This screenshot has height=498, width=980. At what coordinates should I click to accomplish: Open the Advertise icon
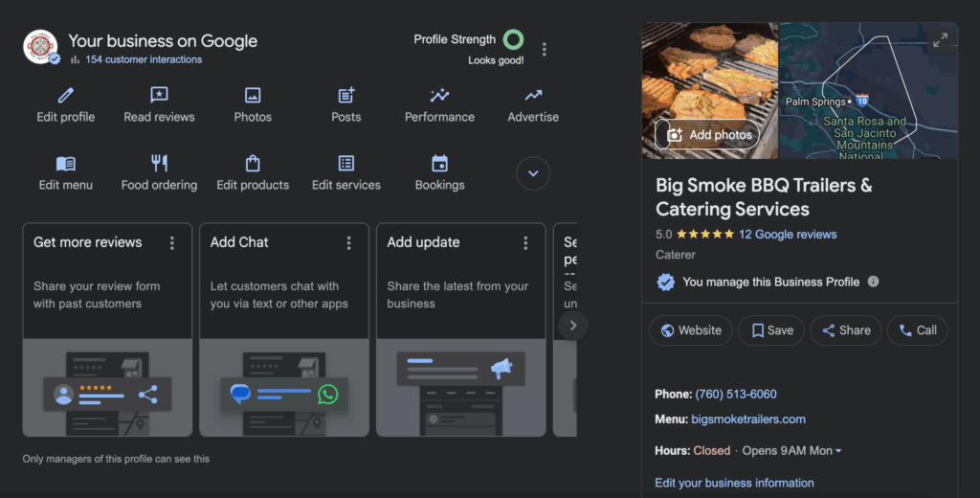click(533, 96)
